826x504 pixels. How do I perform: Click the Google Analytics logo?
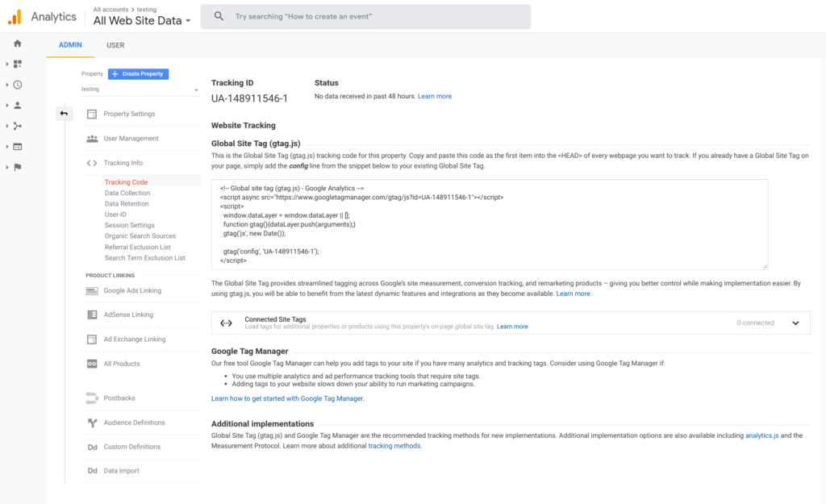[x=15, y=17]
